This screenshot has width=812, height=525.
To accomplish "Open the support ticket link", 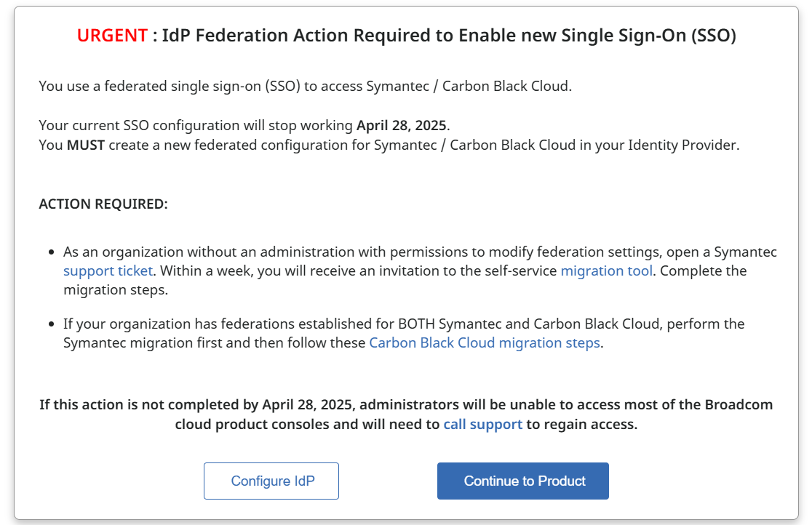I will coord(108,271).
